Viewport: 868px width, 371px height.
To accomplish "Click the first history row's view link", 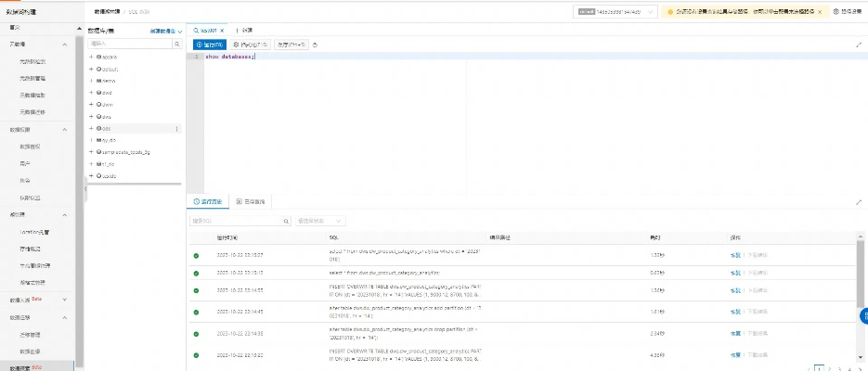I will coord(735,253).
